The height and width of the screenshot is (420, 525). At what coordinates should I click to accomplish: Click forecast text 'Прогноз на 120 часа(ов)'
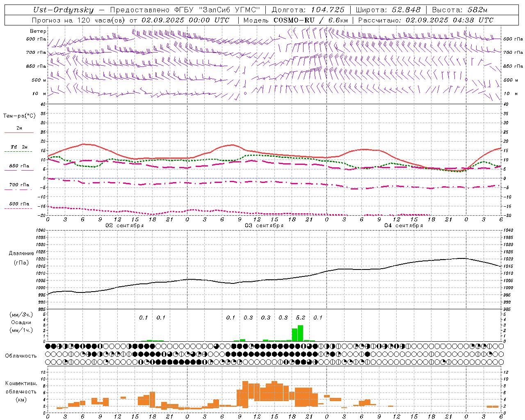[79, 20]
